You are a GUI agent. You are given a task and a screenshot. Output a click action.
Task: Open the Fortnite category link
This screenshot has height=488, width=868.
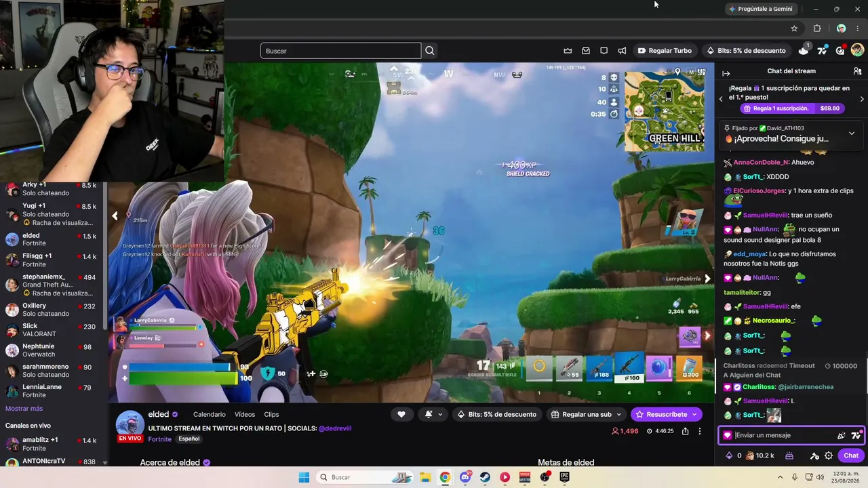[160, 439]
